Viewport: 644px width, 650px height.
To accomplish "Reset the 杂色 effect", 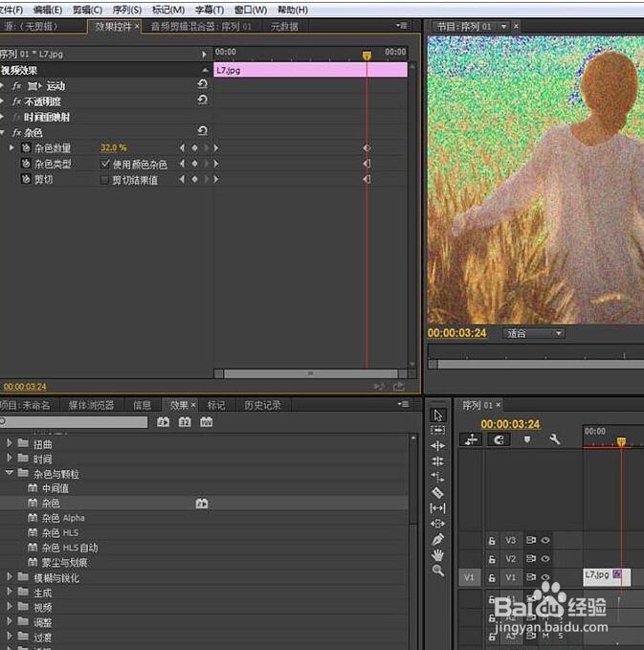I will pyautogui.click(x=202, y=131).
